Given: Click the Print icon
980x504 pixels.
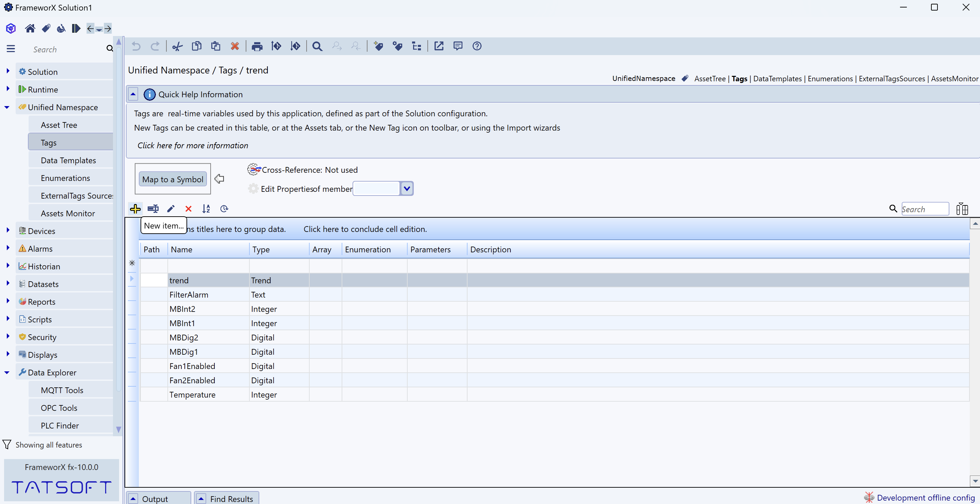Looking at the screenshot, I should click(x=257, y=46).
